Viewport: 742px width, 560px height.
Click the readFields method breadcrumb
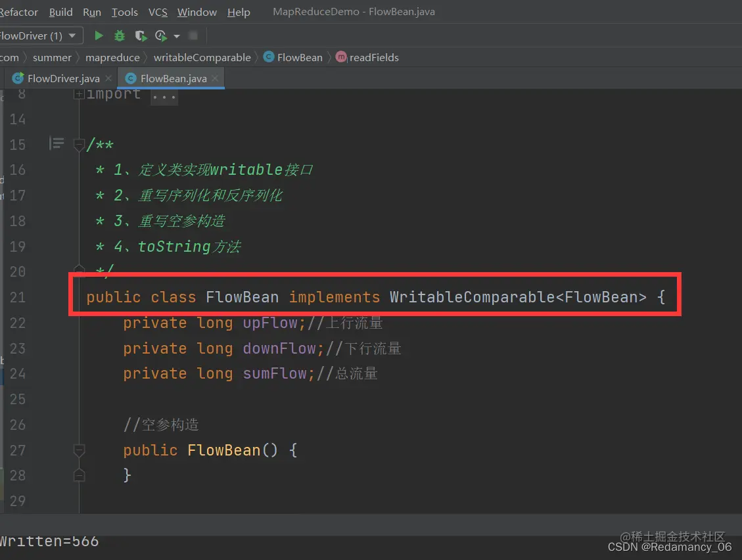coord(374,57)
